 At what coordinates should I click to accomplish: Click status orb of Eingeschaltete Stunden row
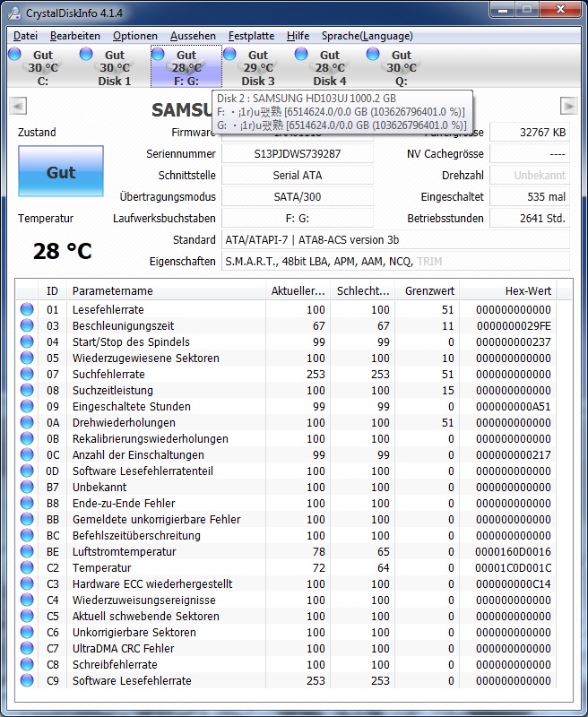tap(27, 406)
